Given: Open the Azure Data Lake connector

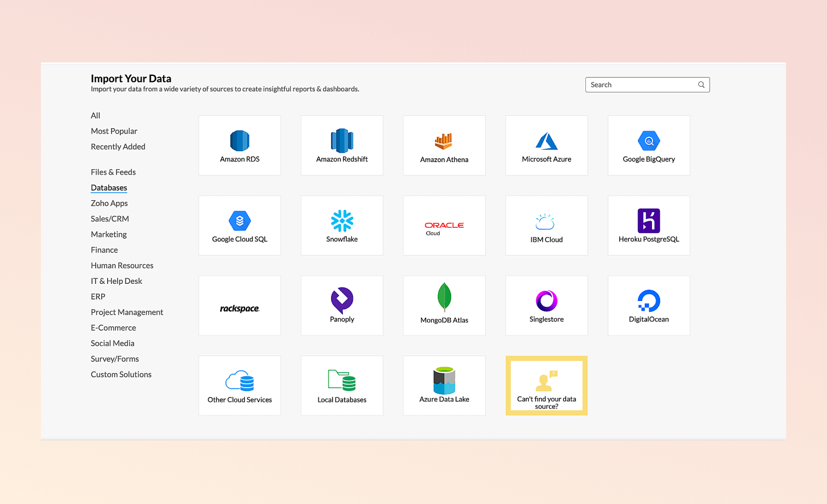Looking at the screenshot, I should 444,386.
